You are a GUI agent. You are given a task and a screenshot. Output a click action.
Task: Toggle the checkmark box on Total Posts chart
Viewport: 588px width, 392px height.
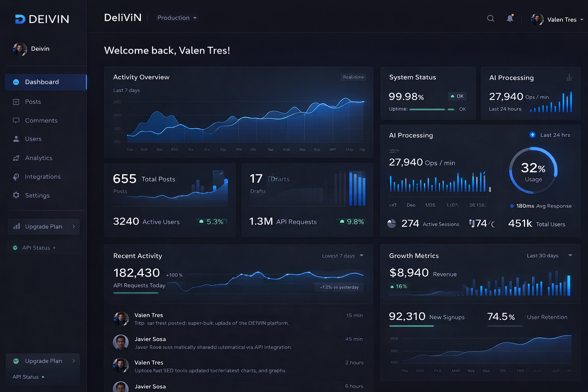pos(221,173)
